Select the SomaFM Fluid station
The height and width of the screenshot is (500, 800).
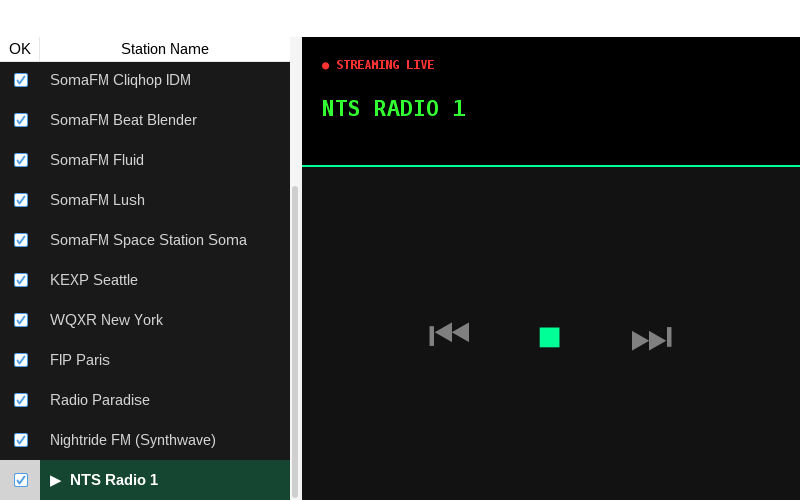point(97,160)
